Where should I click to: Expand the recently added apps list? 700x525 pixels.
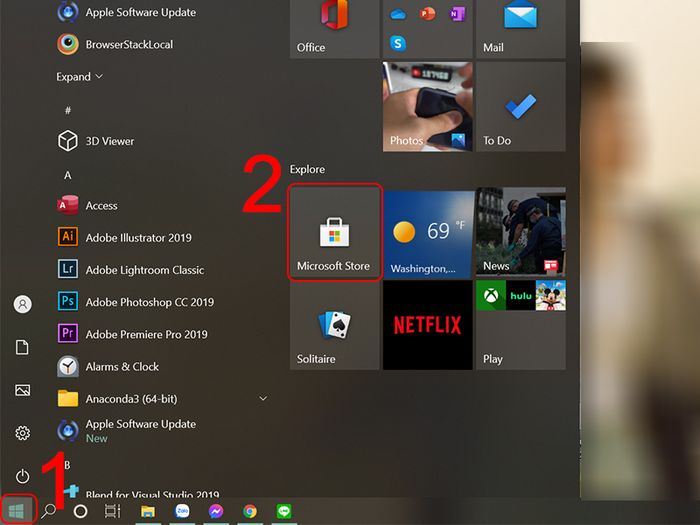(x=79, y=77)
